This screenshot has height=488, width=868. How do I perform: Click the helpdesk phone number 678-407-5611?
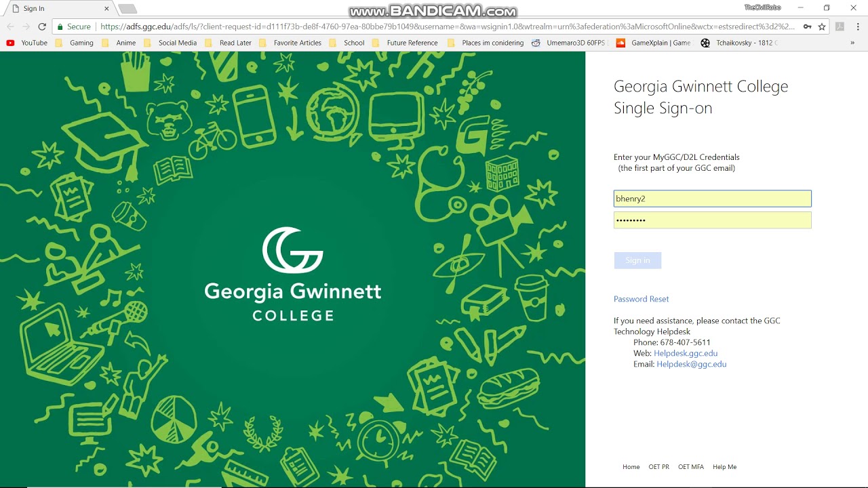pos(685,342)
